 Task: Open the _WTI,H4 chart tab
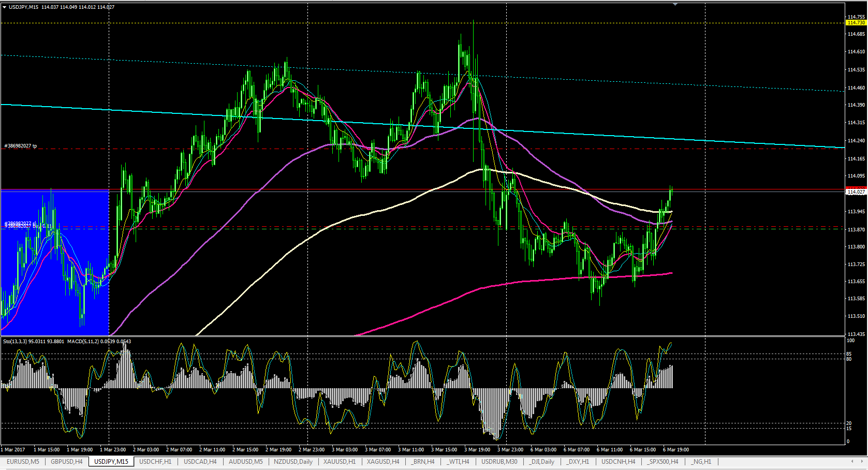coord(458,462)
